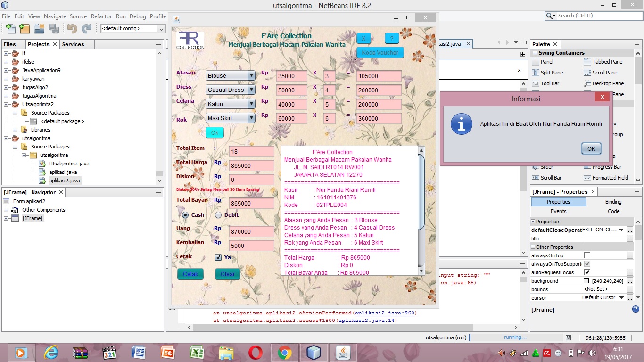Click the Save All toolbar icon
Viewport: 644px width, 362px height.
coord(54,29)
